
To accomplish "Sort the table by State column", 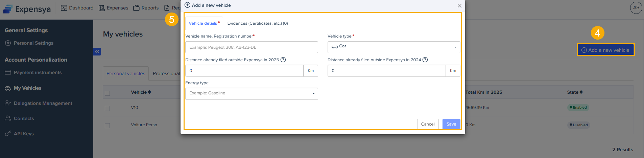I will tap(575, 92).
